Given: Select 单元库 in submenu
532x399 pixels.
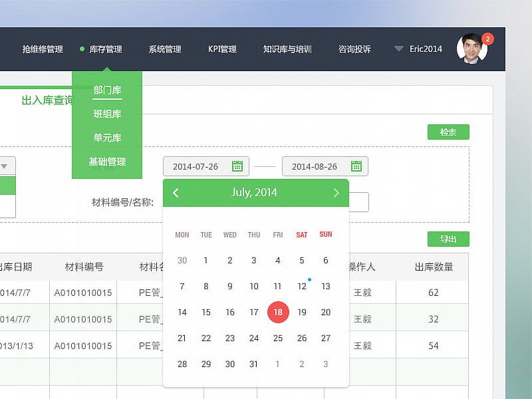Looking at the screenshot, I should pyautogui.click(x=107, y=138).
